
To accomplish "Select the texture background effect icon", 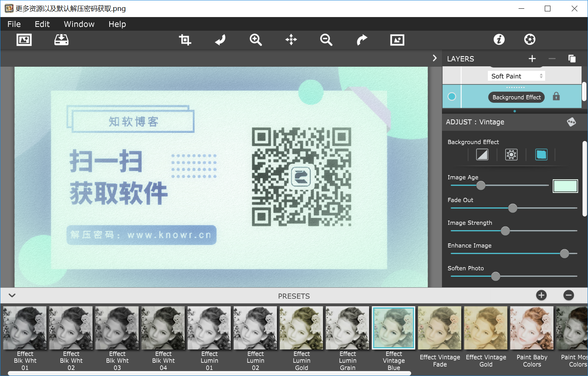I will tap(511, 155).
